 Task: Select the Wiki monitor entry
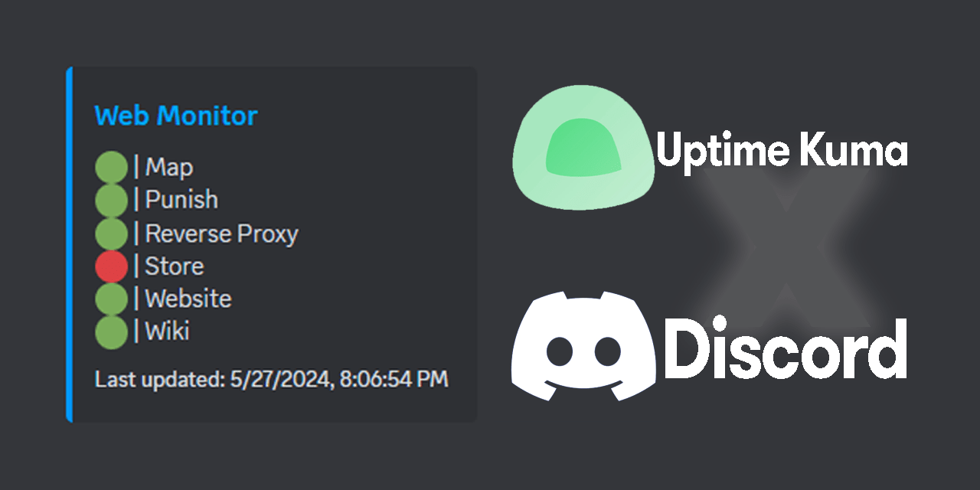tap(167, 332)
